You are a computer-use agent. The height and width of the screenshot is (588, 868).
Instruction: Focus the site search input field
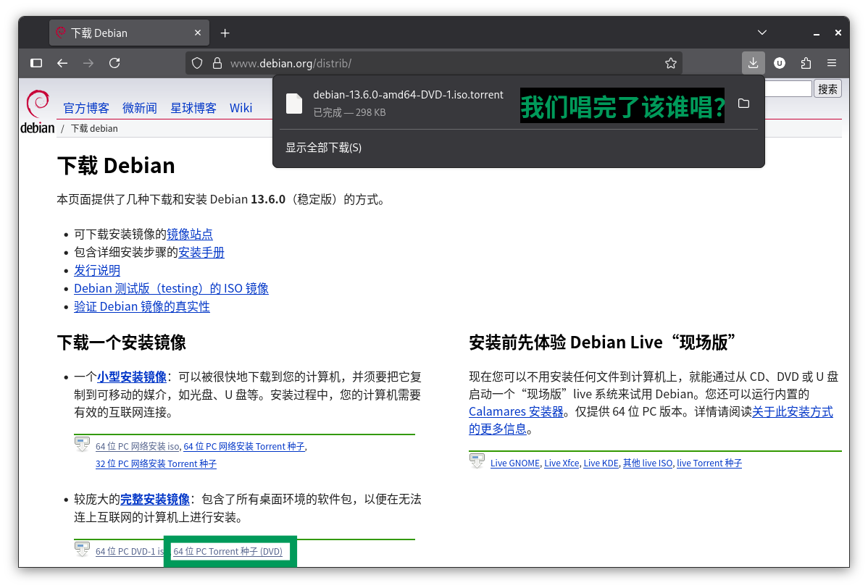pos(788,89)
